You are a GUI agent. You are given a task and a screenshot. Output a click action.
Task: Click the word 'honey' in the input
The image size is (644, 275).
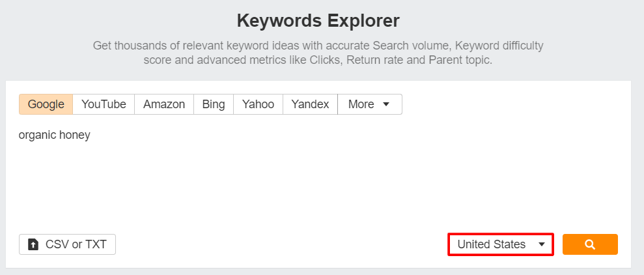pos(75,136)
